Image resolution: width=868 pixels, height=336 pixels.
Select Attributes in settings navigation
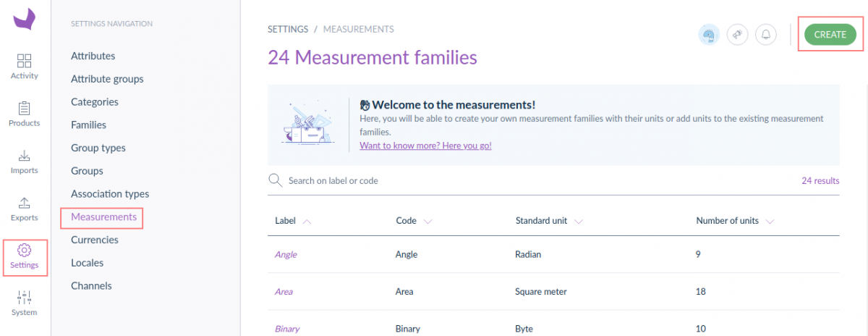click(93, 56)
